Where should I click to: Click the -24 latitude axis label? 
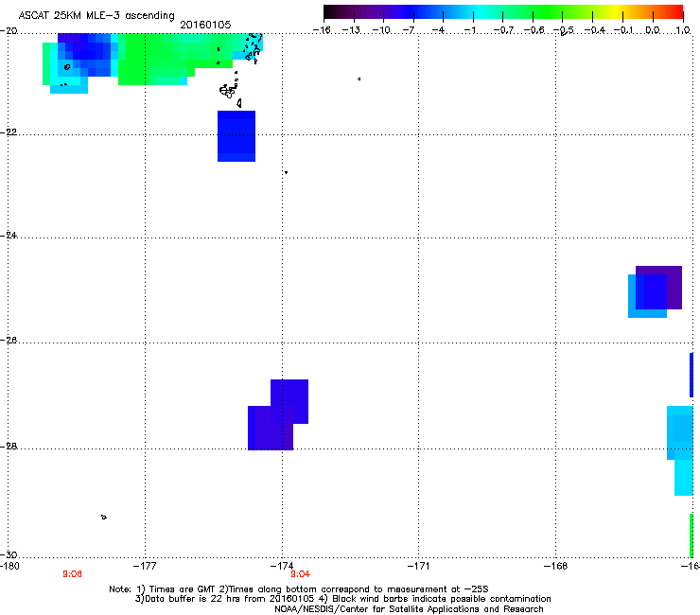[9, 236]
